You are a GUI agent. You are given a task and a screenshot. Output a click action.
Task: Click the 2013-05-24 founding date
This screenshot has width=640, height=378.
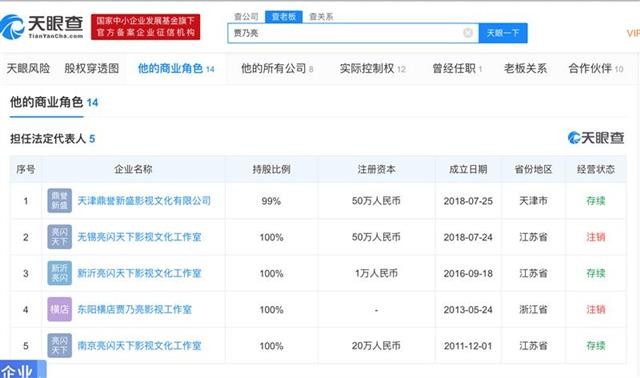[468, 310]
